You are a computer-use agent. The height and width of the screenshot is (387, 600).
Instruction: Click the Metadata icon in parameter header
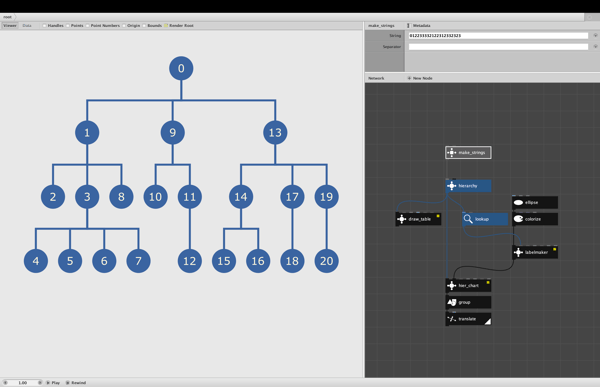coord(408,26)
